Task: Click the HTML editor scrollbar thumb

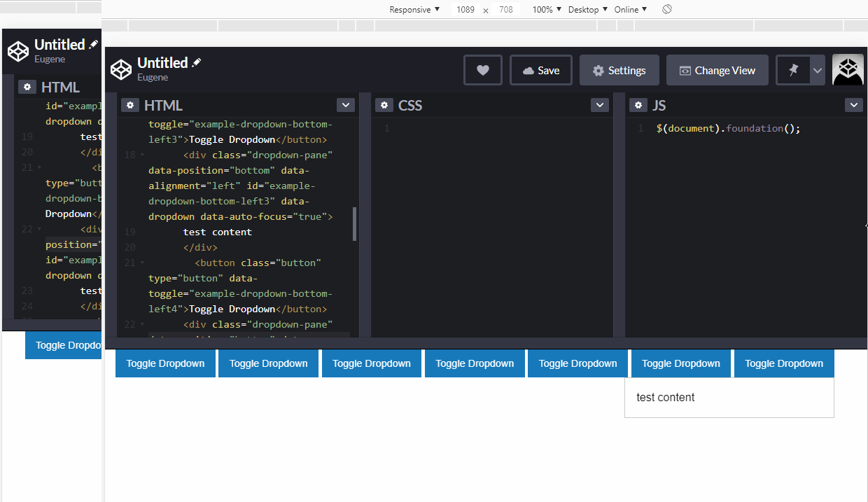Action: [x=355, y=223]
